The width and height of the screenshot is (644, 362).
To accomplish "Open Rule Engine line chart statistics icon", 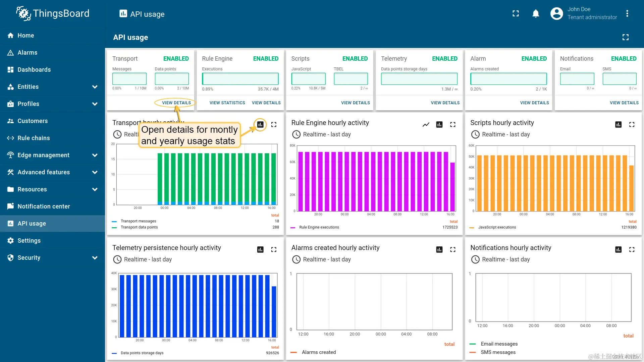I will tap(426, 125).
